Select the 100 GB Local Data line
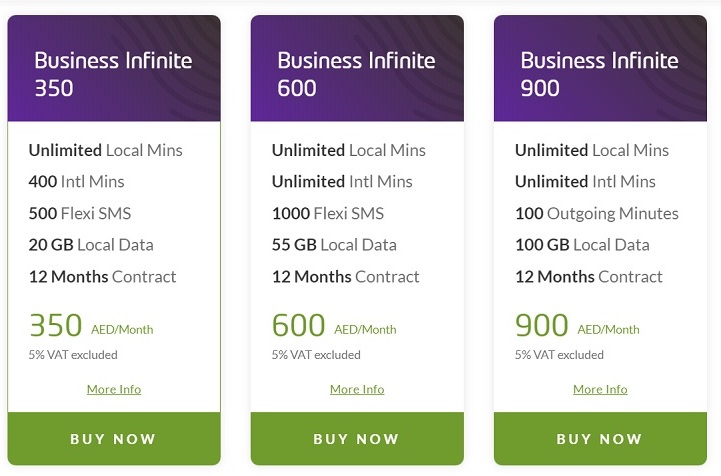 pyautogui.click(x=582, y=244)
